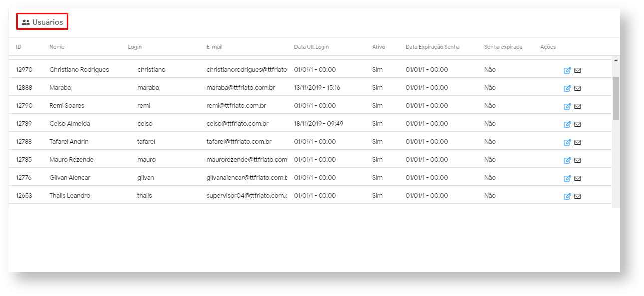Click envelope icon for Gilvan Alencar
644x296 pixels.
tap(577, 178)
